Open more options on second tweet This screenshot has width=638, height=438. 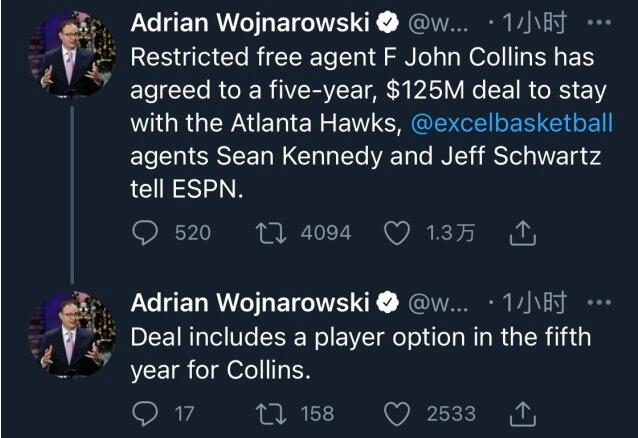point(600,301)
